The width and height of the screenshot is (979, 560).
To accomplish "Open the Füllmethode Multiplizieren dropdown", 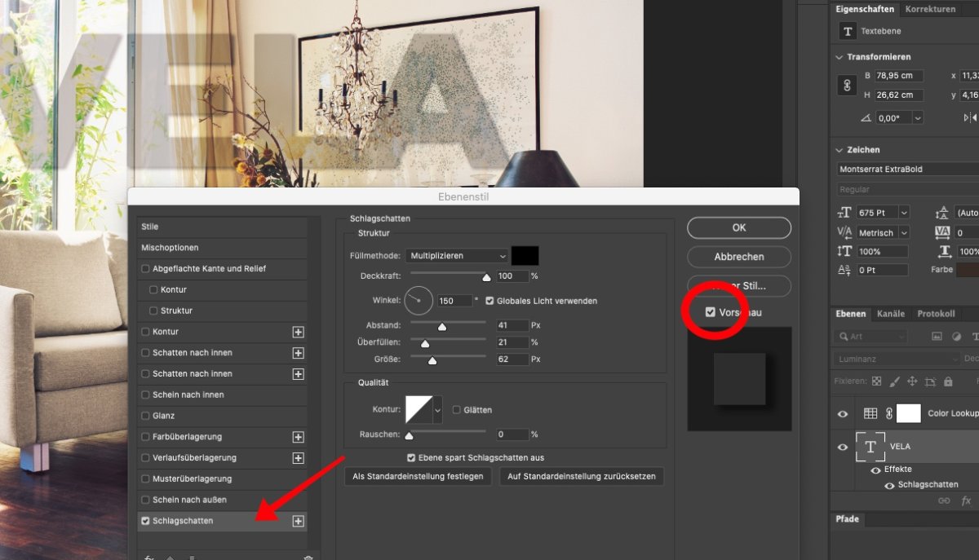I will (458, 256).
